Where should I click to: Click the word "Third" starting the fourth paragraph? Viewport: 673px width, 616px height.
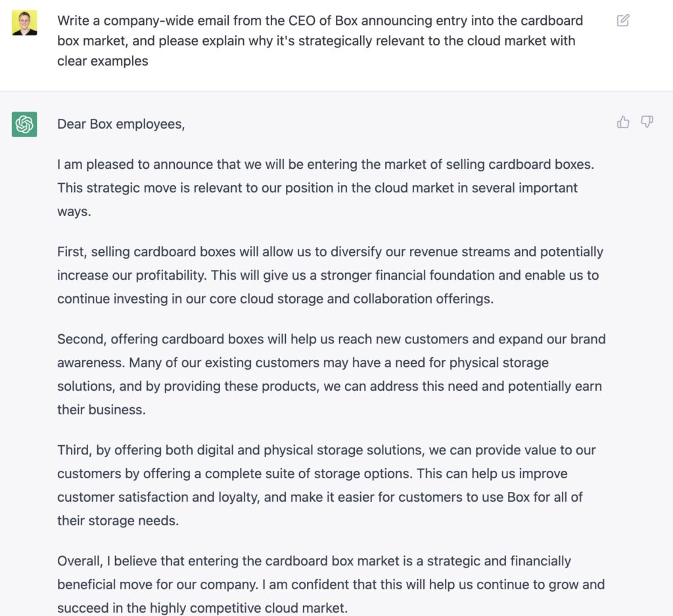tap(74, 450)
